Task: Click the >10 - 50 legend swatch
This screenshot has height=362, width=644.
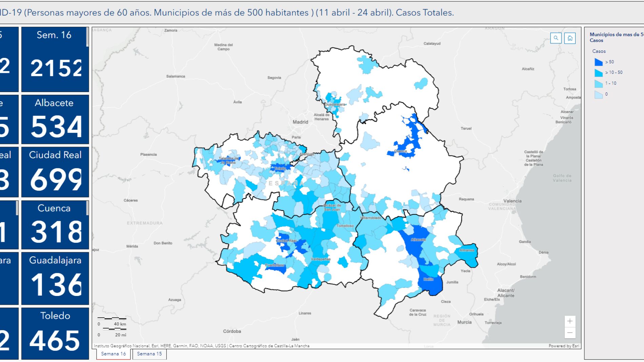Action: (x=598, y=72)
